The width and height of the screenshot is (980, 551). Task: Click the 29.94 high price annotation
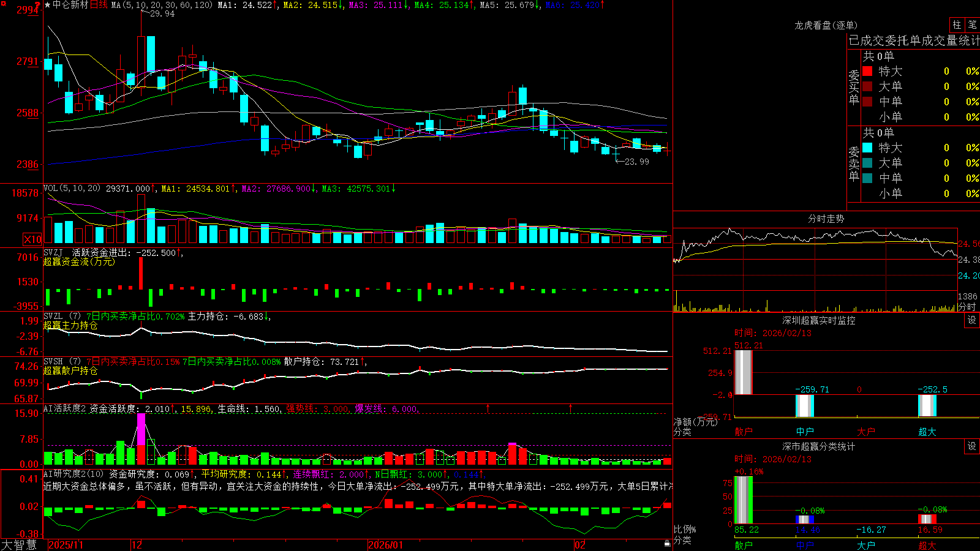point(162,13)
